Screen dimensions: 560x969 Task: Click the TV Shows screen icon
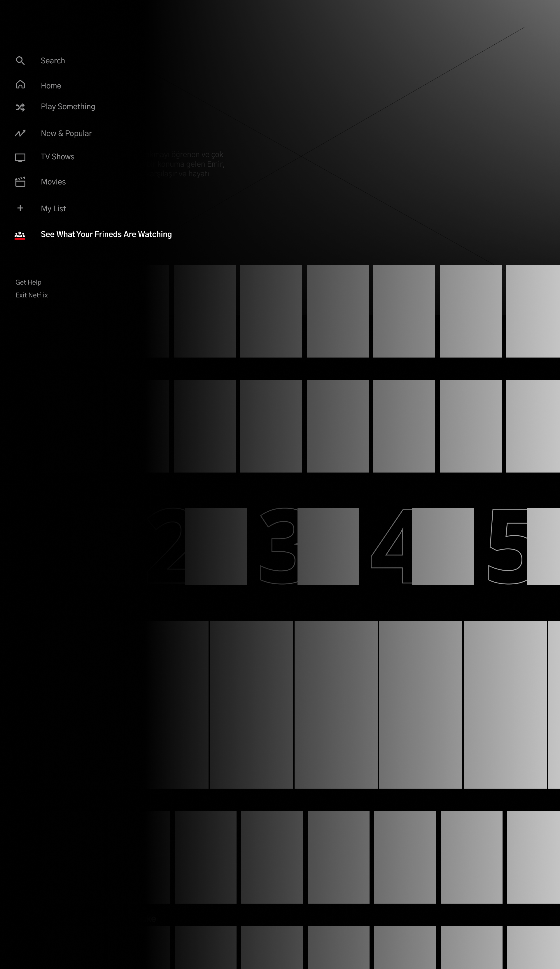[20, 157]
